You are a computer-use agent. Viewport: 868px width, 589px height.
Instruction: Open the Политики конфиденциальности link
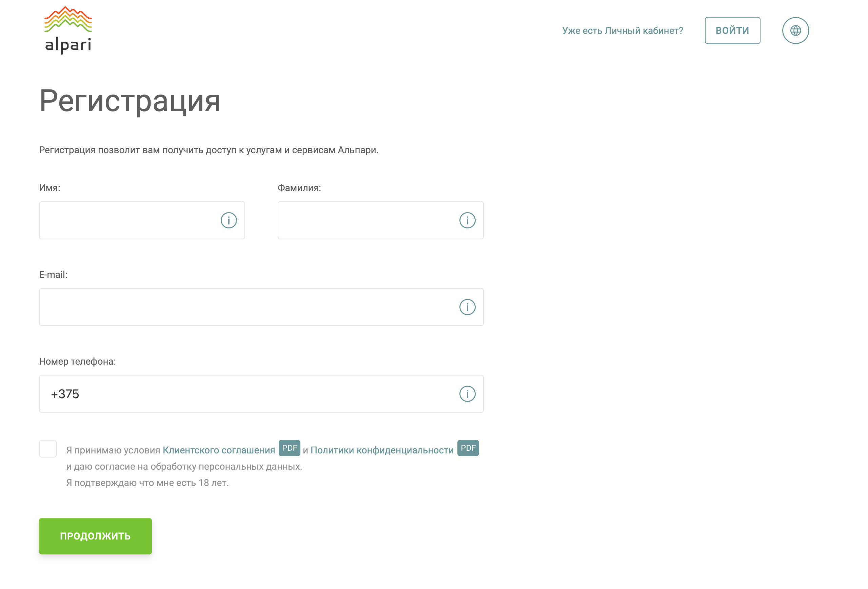(x=382, y=450)
